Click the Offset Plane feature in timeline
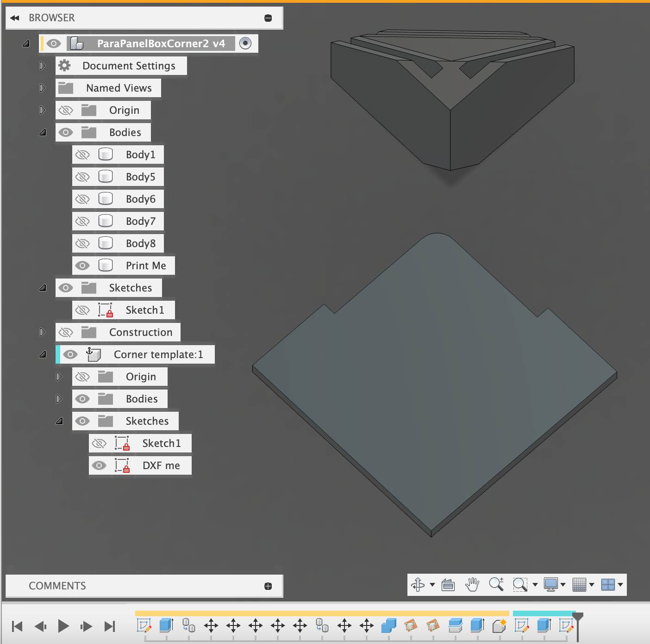 click(455, 626)
